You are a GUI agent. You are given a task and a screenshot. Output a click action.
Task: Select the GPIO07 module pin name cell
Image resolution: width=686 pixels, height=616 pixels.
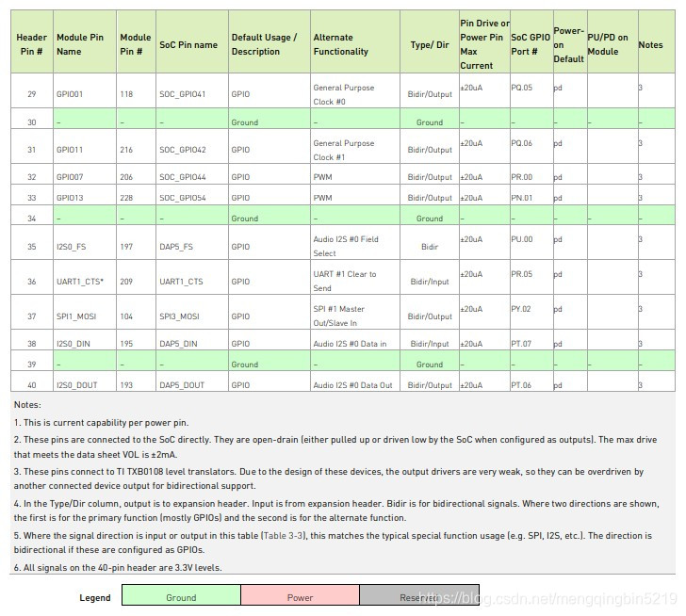point(85,174)
